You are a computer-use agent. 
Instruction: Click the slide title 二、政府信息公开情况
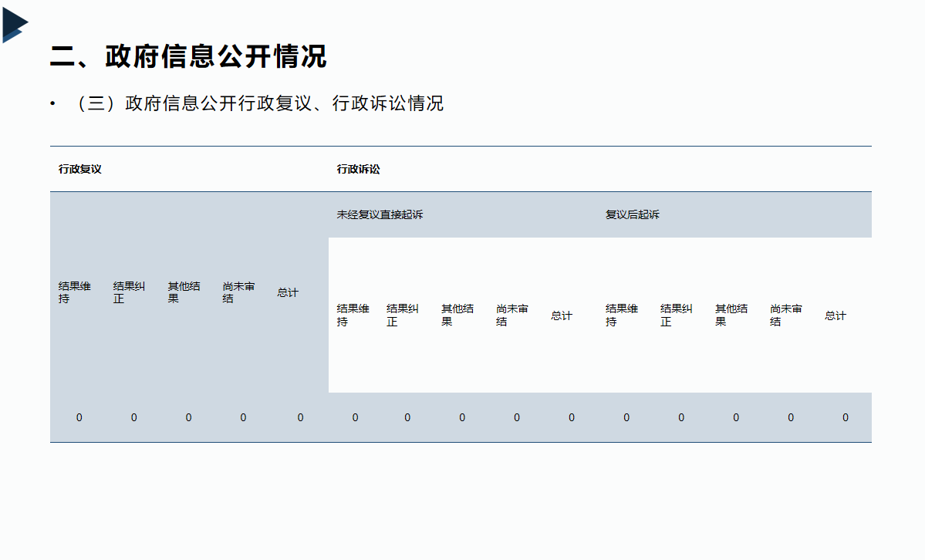188,56
